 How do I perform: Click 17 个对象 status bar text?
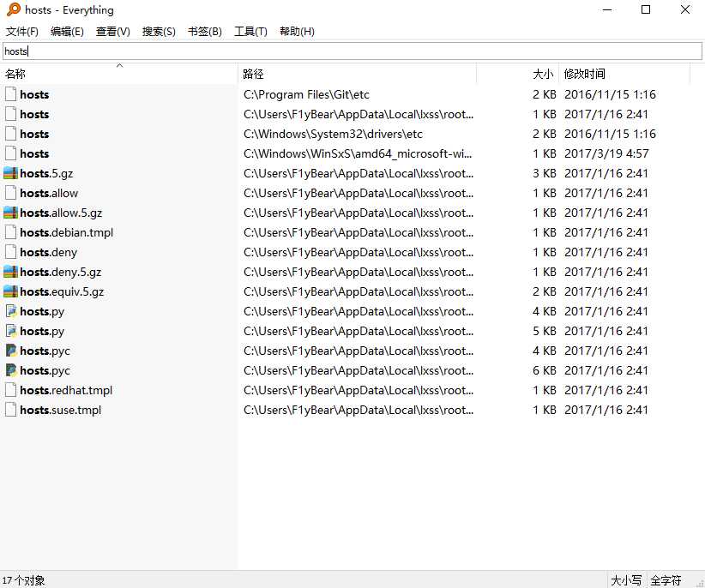tap(23, 580)
